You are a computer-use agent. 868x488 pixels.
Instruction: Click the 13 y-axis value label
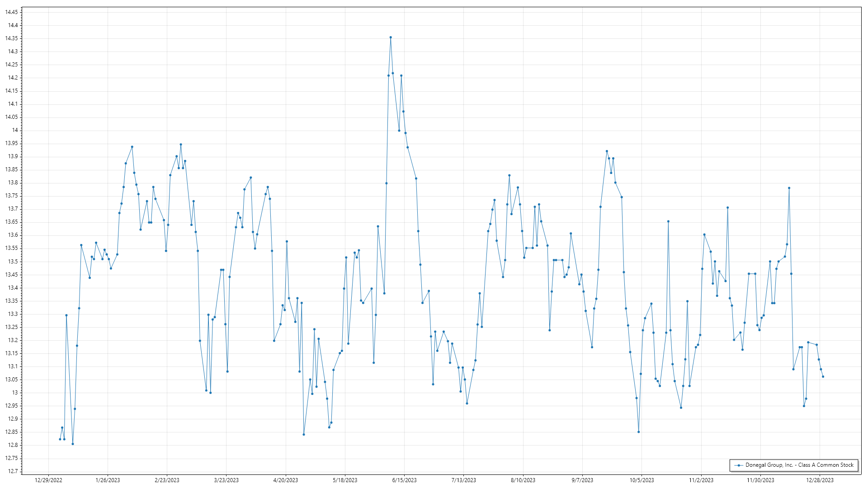click(x=15, y=393)
